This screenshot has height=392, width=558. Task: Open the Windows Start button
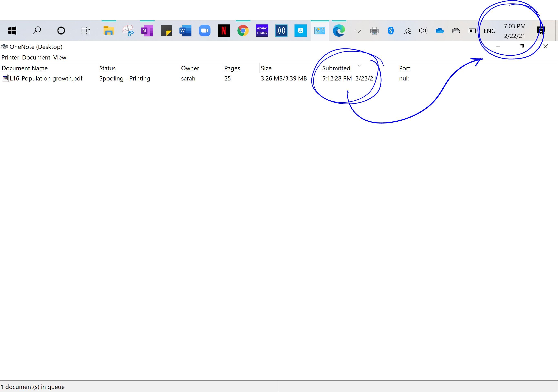pyautogui.click(x=12, y=31)
